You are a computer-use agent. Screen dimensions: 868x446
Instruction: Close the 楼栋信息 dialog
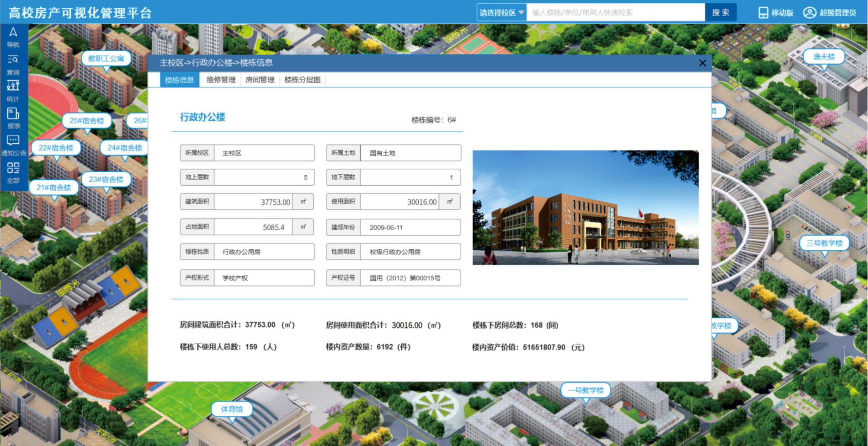703,63
